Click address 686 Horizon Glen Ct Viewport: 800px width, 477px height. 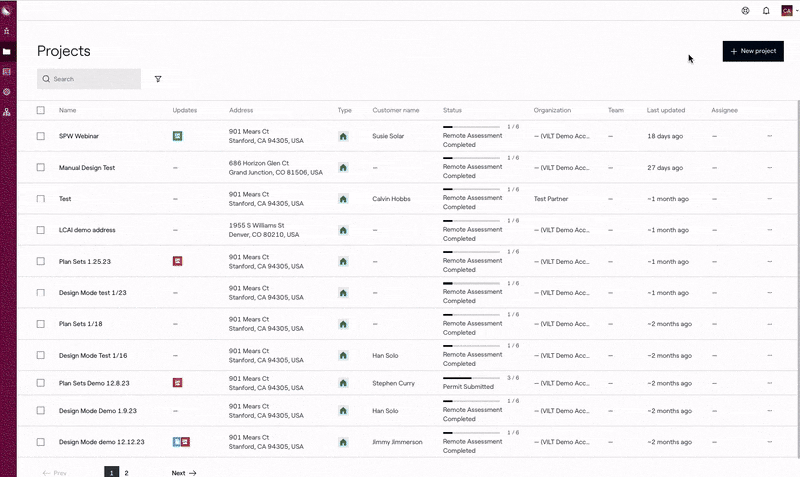pyautogui.click(x=259, y=163)
